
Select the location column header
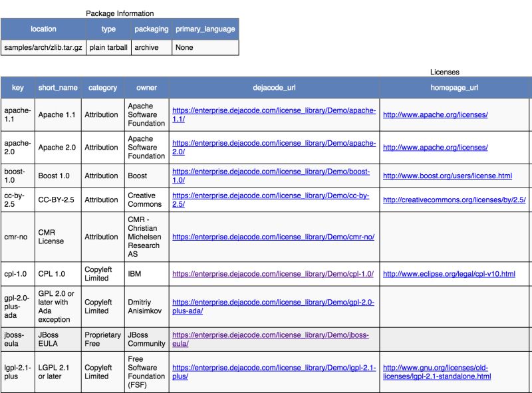[44, 29]
